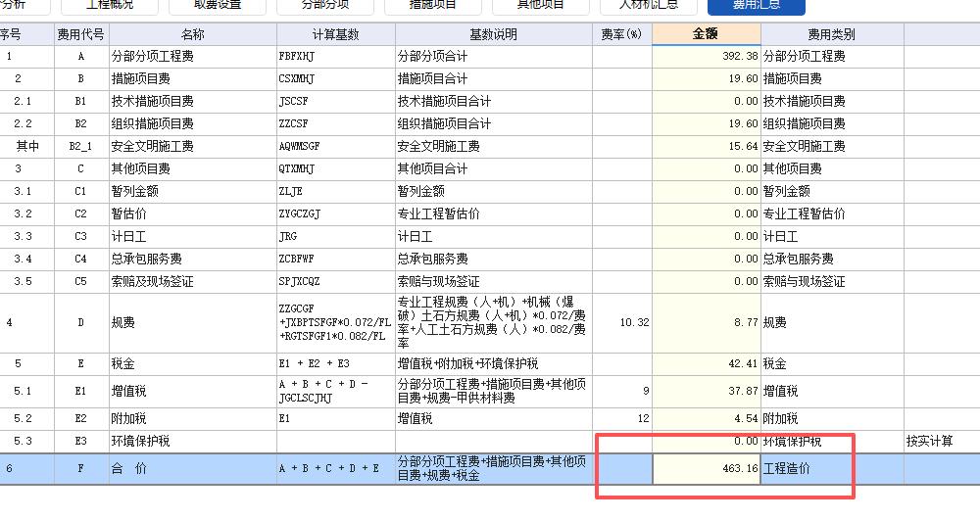
Task: Select the QTXMHJ cell
Action: (x=335, y=168)
